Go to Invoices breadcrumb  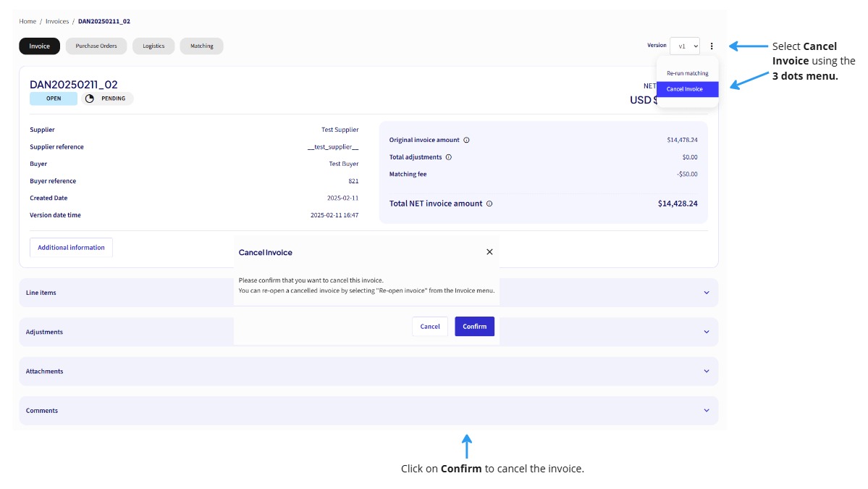coord(57,22)
